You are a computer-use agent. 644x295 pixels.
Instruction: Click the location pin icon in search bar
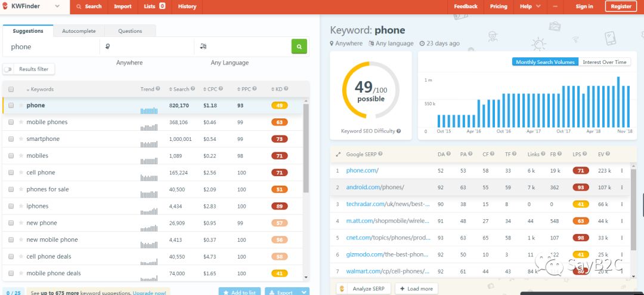point(107,47)
